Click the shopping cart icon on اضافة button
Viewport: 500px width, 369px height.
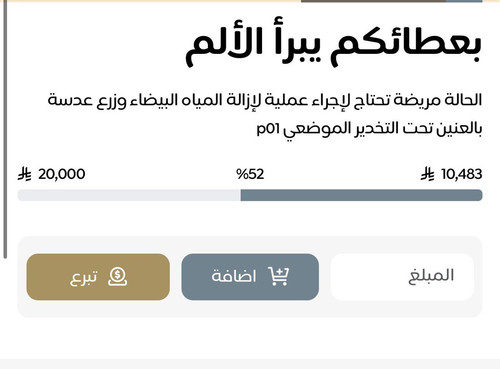click(279, 276)
